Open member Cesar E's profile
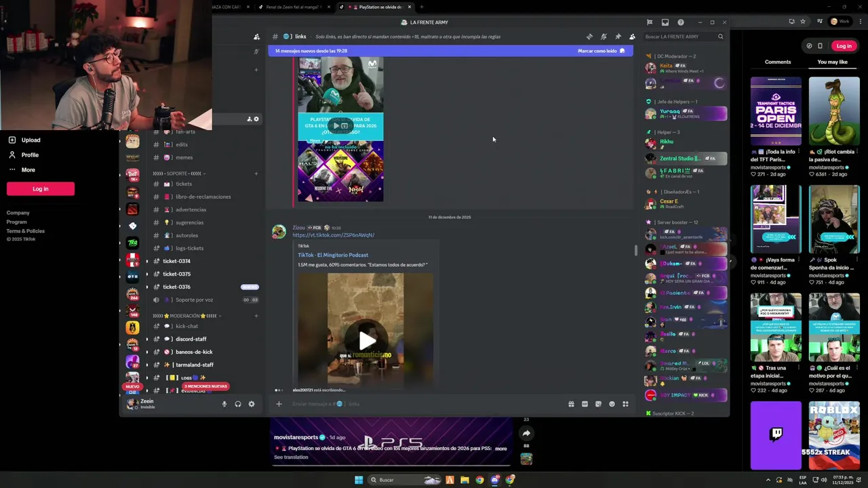 tap(685, 203)
